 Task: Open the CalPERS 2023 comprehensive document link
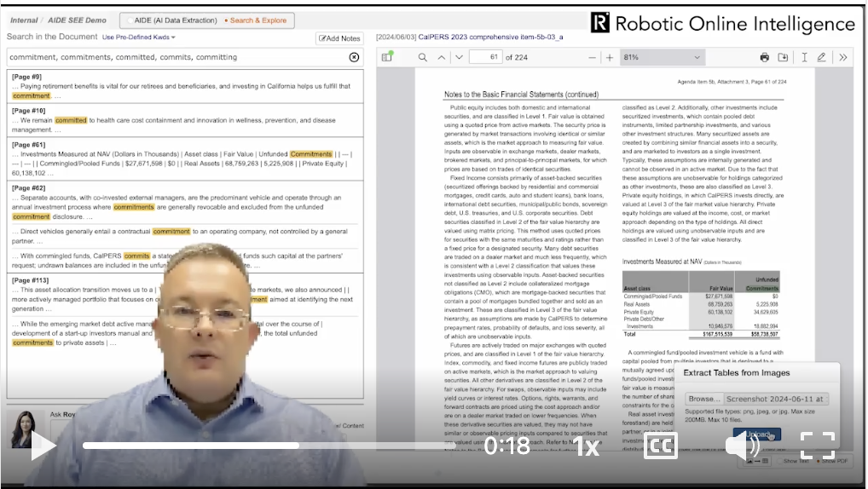coord(490,37)
